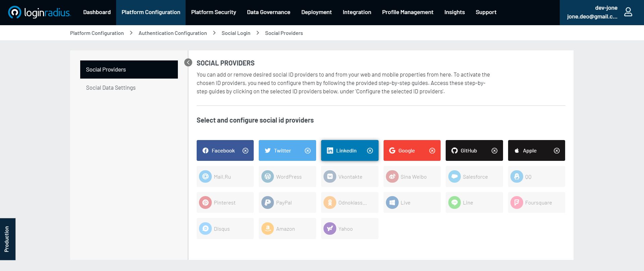Select the PayPal provider icon
Viewport: 644px width, 271px height.
point(267,202)
